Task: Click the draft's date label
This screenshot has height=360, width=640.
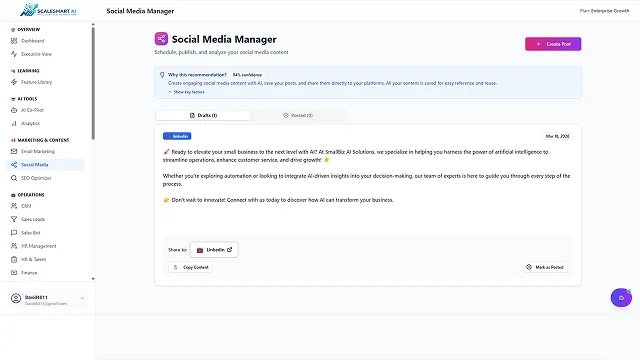Action: click(x=557, y=136)
